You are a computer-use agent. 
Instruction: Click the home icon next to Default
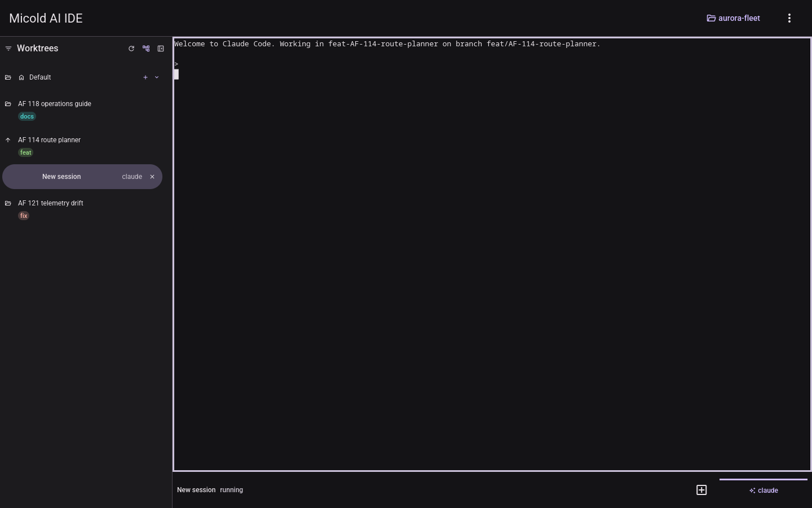[21, 77]
